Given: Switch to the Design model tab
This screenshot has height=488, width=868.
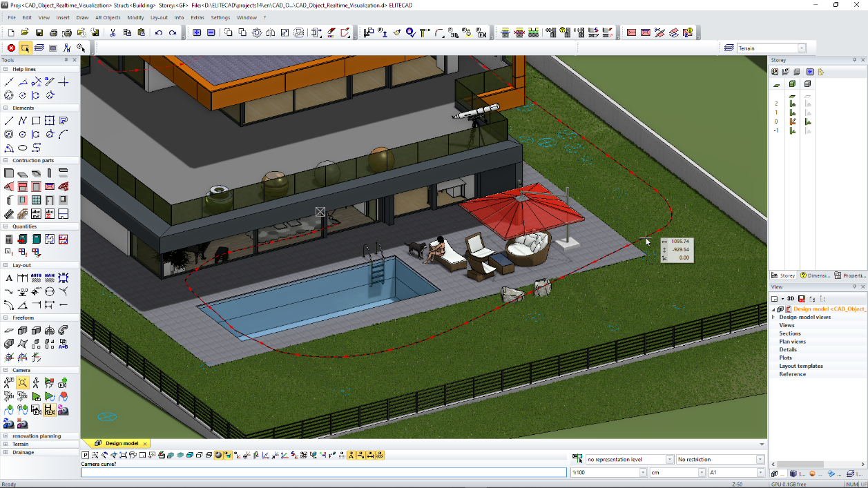Looking at the screenshot, I should tap(121, 443).
